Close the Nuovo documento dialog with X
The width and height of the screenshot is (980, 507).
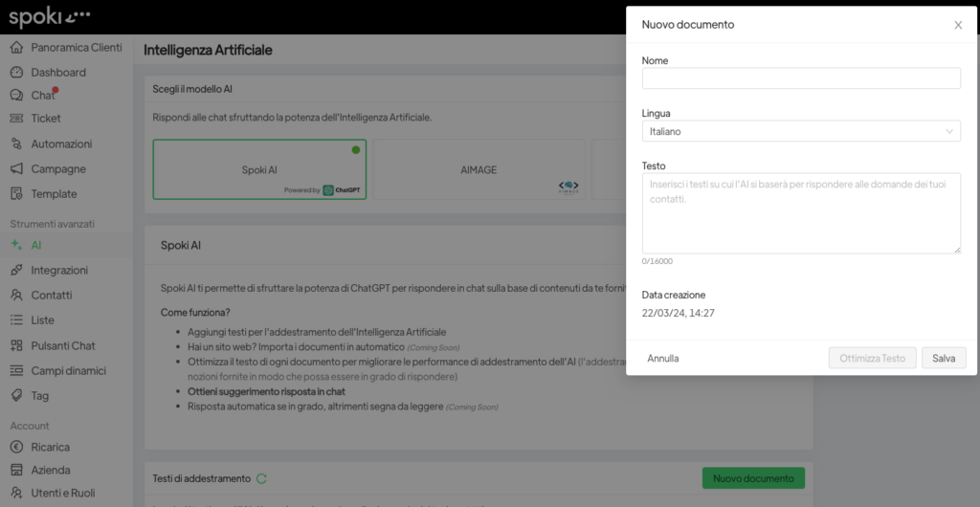pyautogui.click(x=958, y=25)
